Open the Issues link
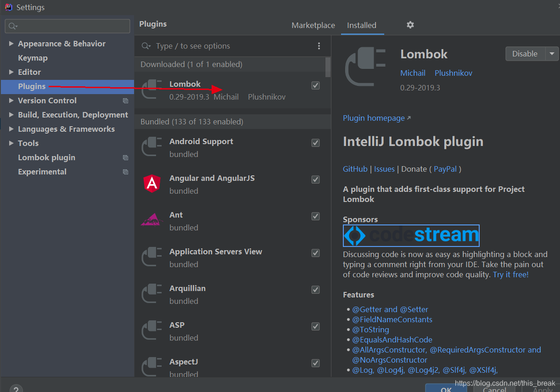The image size is (560, 392). click(384, 169)
